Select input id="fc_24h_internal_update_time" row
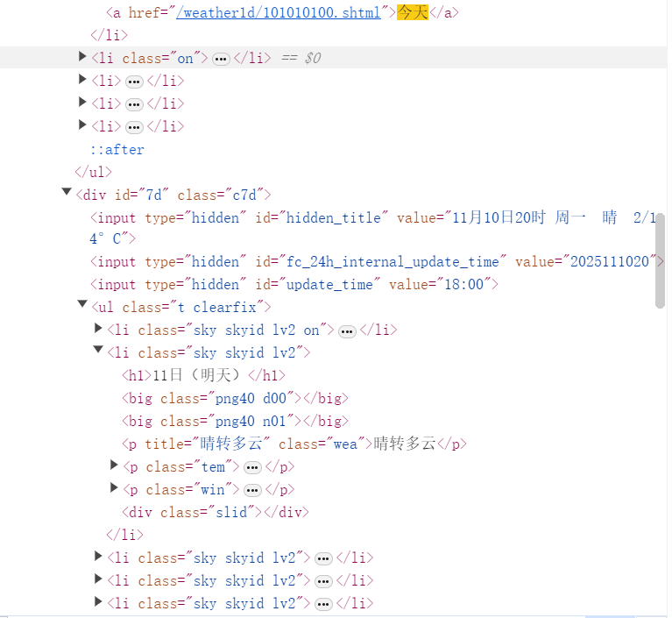Viewport: 672px width, 618px height. [x=377, y=261]
